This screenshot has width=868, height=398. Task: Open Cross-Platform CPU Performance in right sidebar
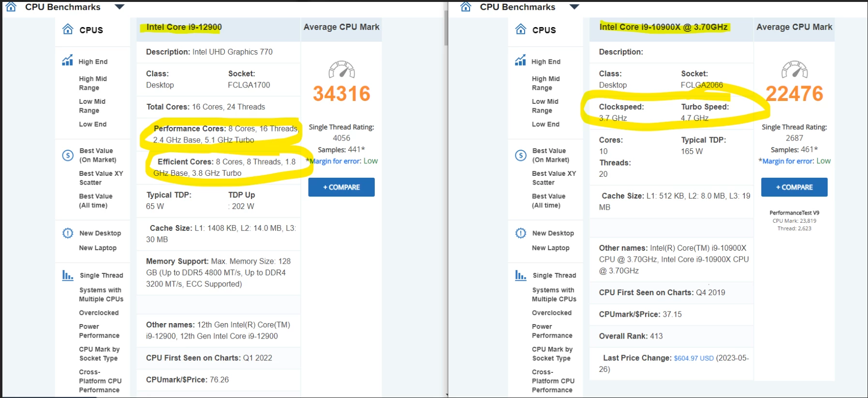[x=553, y=381]
